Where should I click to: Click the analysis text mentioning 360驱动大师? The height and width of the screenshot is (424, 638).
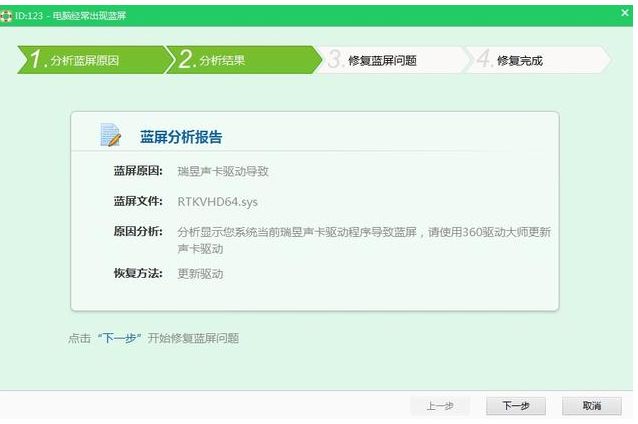pyautogui.click(x=363, y=232)
